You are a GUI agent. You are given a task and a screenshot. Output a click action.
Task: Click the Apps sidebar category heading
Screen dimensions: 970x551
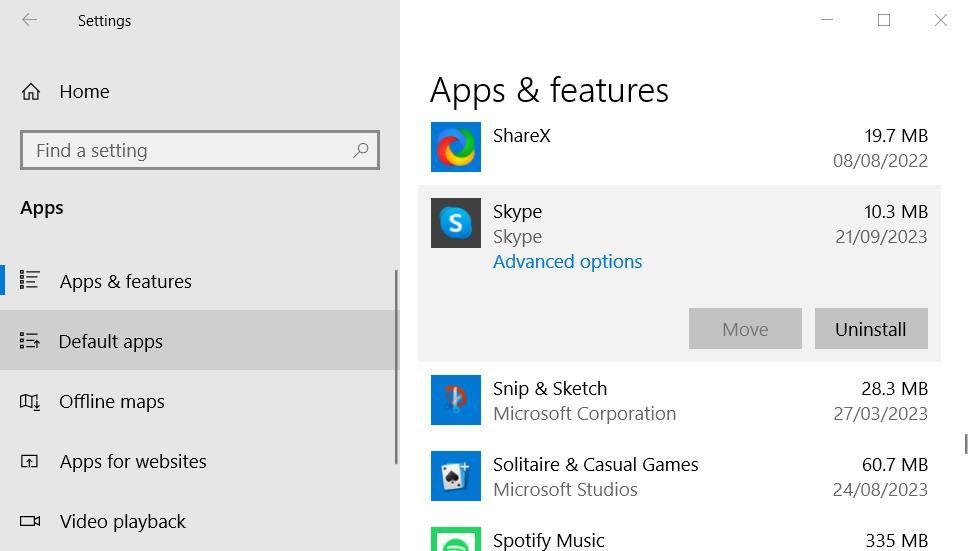pos(41,208)
